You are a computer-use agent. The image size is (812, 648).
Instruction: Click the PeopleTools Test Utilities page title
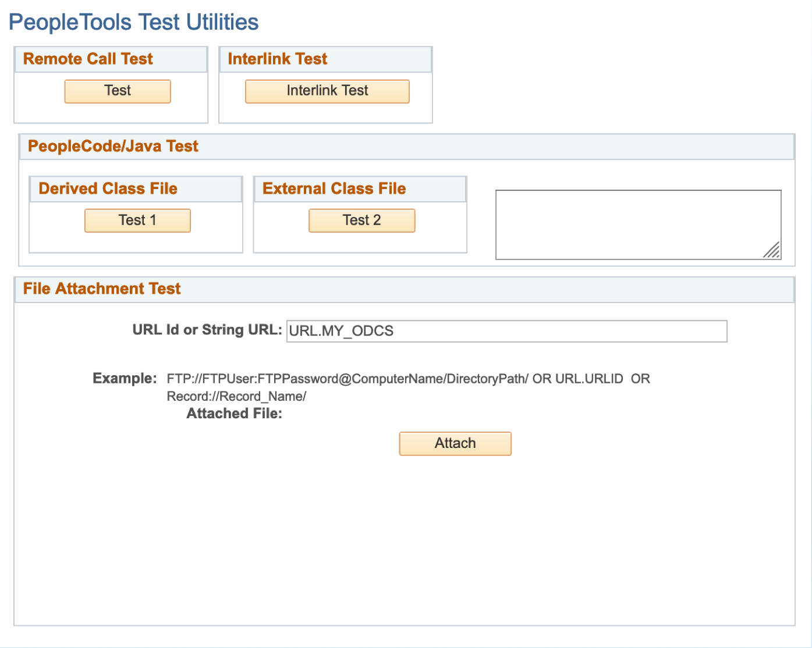tap(133, 23)
